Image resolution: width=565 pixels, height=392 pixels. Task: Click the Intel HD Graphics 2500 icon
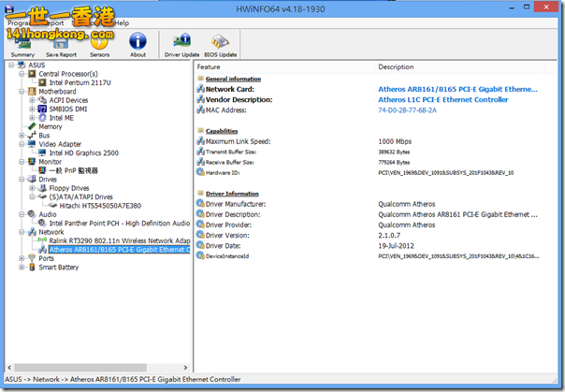click(42, 152)
